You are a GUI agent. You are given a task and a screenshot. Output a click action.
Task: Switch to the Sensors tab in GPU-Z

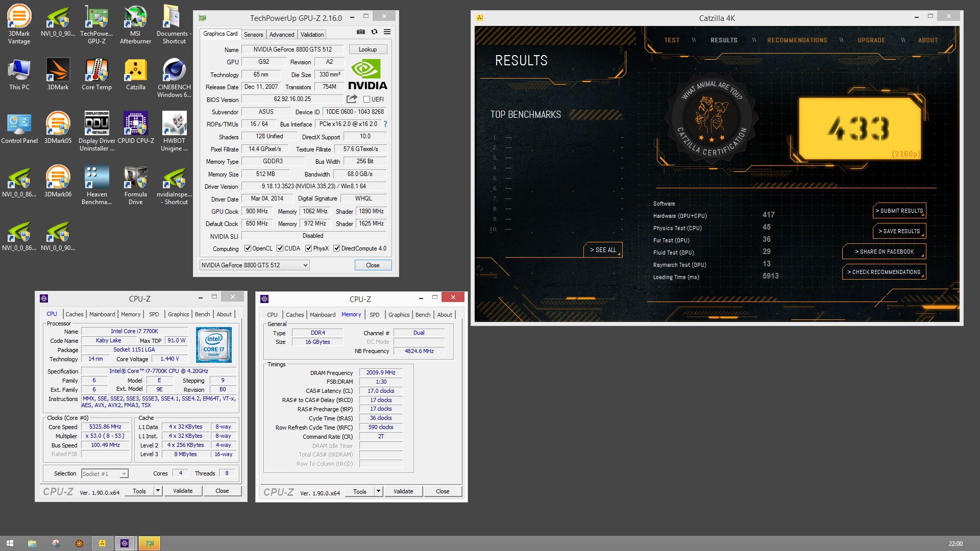(x=253, y=35)
